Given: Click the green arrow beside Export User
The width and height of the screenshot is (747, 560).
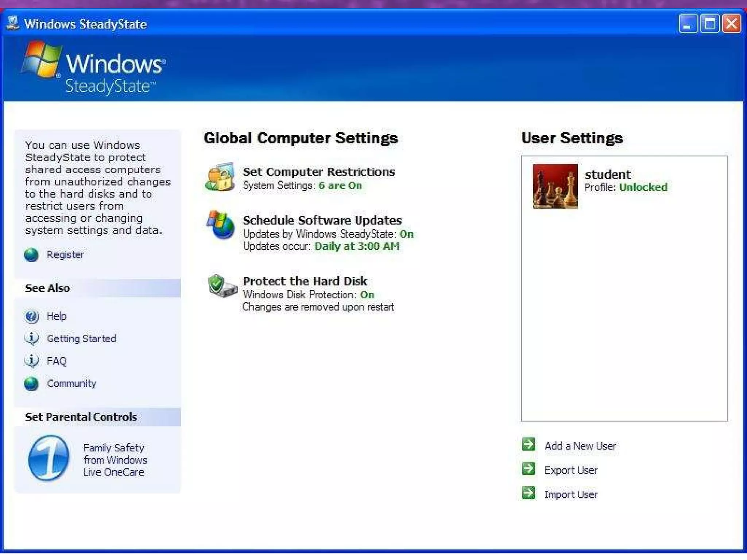Looking at the screenshot, I should (529, 469).
